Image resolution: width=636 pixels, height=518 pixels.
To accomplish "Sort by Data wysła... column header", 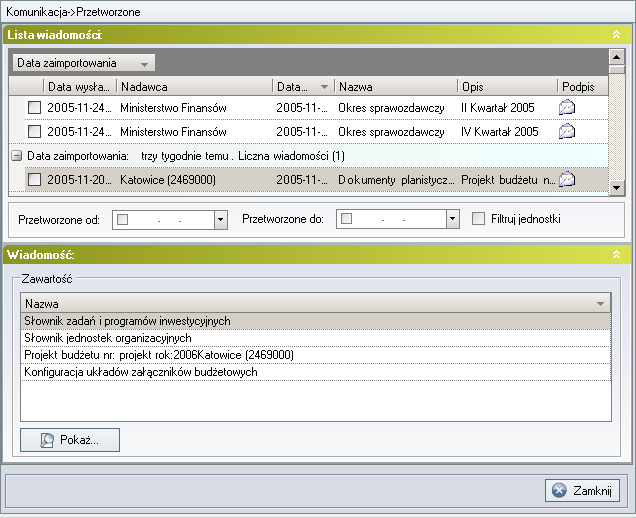I will (x=80, y=87).
